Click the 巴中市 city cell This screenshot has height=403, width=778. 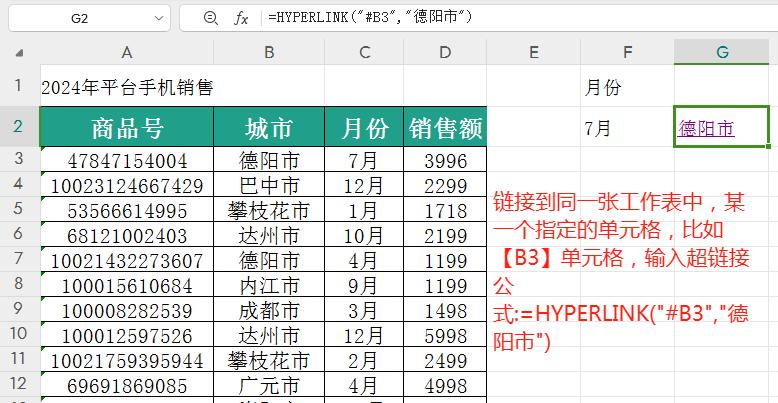point(269,186)
